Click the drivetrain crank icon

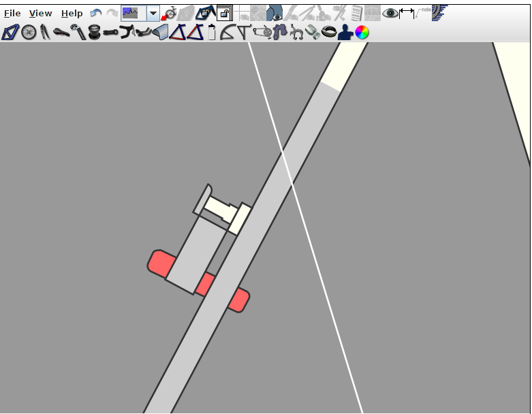[262, 32]
